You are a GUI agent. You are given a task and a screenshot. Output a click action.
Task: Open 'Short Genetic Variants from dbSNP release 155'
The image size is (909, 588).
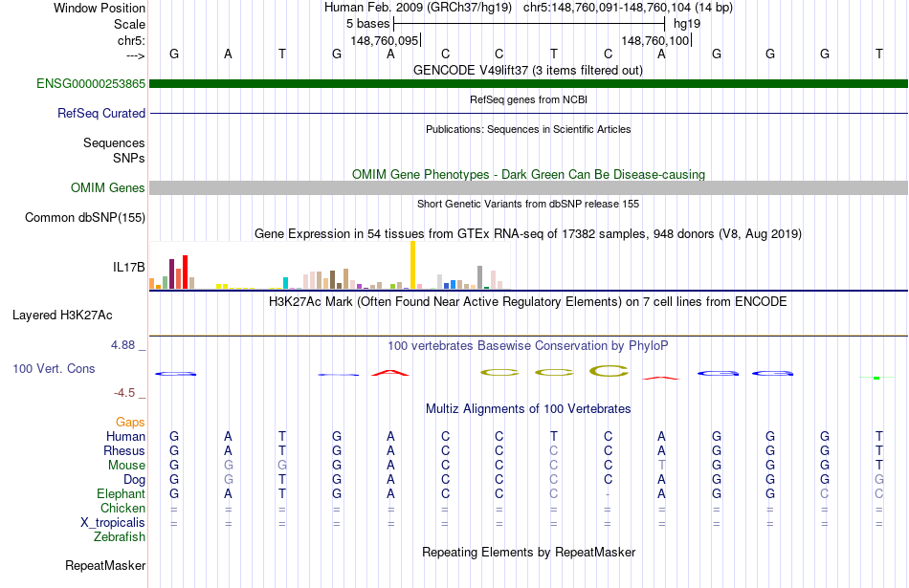(x=528, y=204)
